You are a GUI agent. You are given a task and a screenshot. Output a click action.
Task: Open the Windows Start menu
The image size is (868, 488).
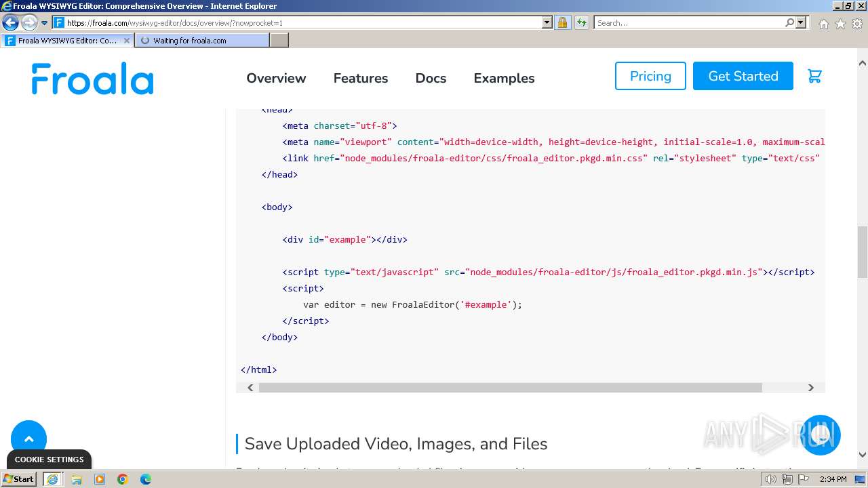[x=19, y=479]
